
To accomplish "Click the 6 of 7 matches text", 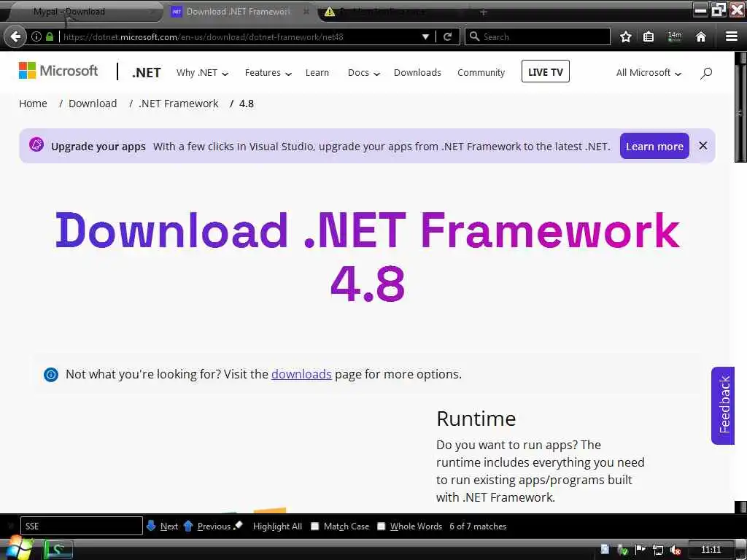I will pyautogui.click(x=478, y=526).
